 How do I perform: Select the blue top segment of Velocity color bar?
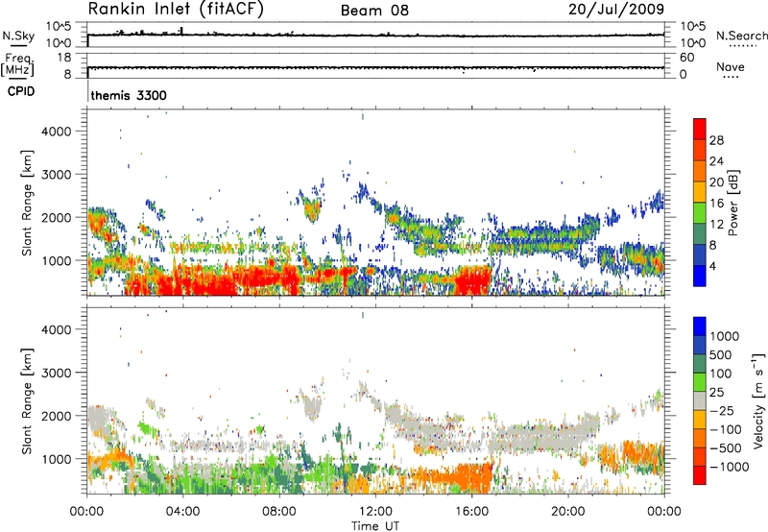pyautogui.click(x=700, y=326)
